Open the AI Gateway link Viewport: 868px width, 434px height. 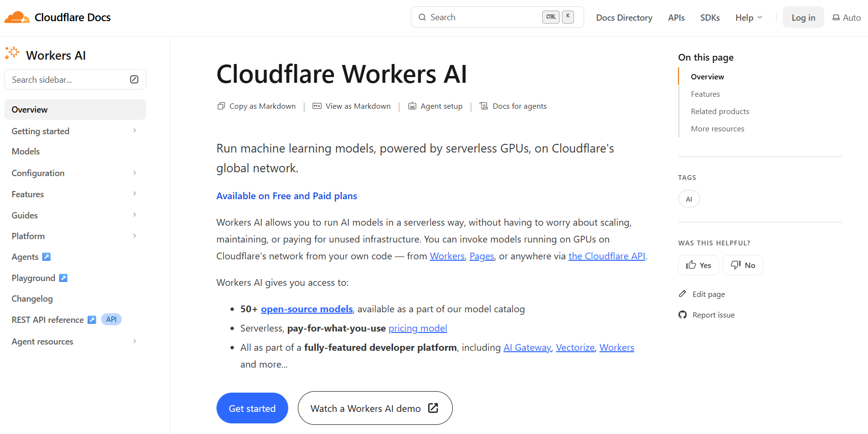point(527,347)
